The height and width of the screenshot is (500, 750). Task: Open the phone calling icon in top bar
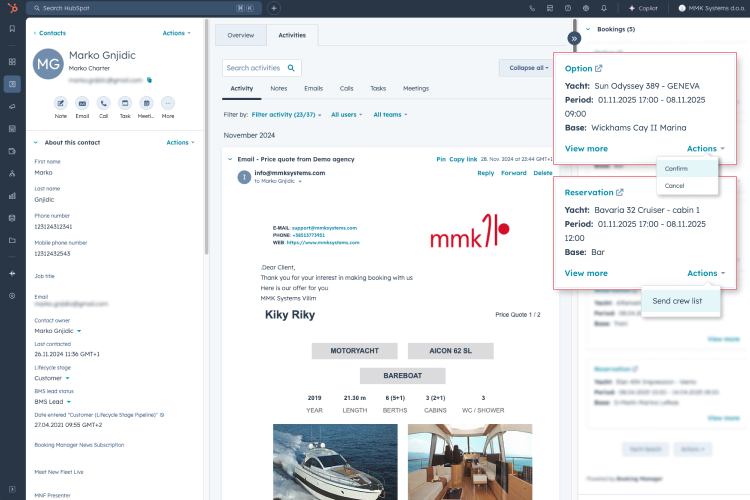(x=532, y=8)
